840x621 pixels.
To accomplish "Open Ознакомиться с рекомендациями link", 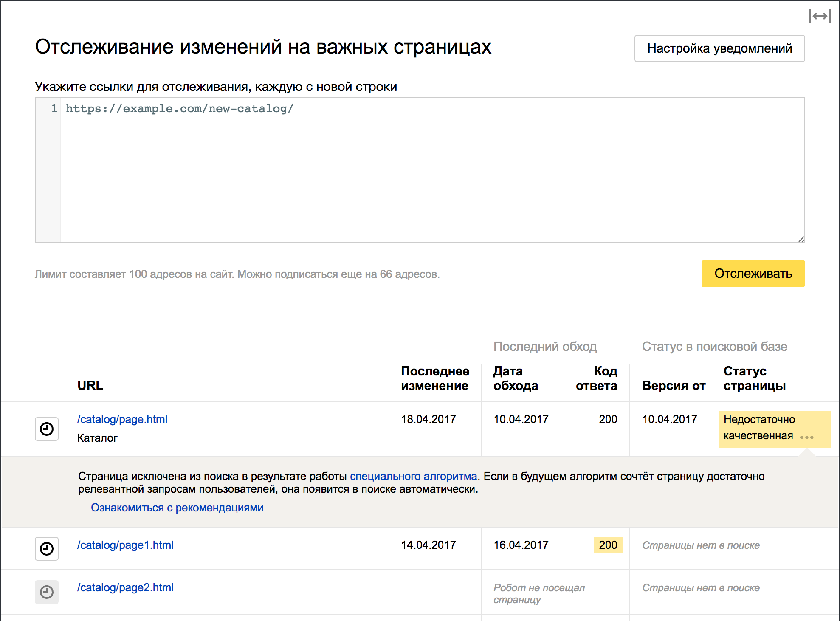I will pos(177,508).
